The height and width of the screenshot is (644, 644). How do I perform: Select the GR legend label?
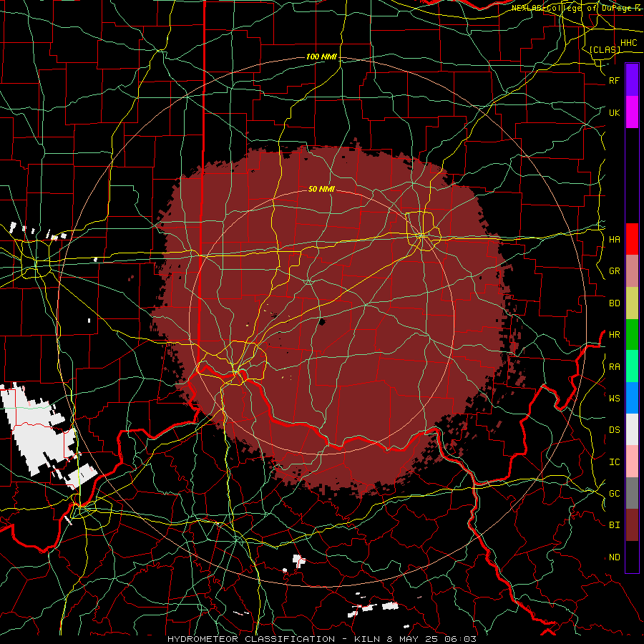click(614, 271)
